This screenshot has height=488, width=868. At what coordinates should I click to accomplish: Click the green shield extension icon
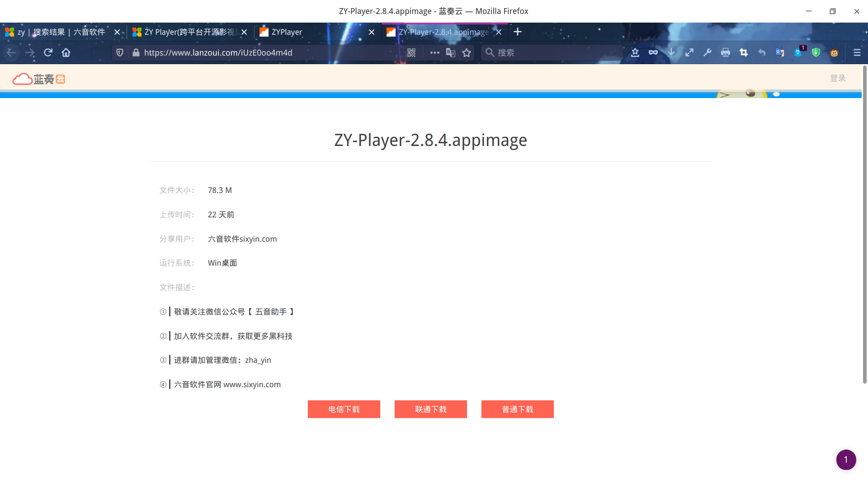pos(816,53)
